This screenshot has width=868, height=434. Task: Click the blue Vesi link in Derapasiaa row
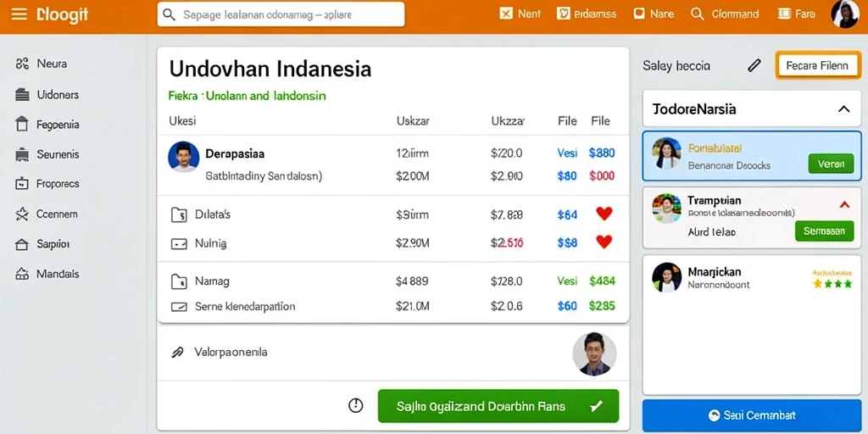pyautogui.click(x=567, y=153)
